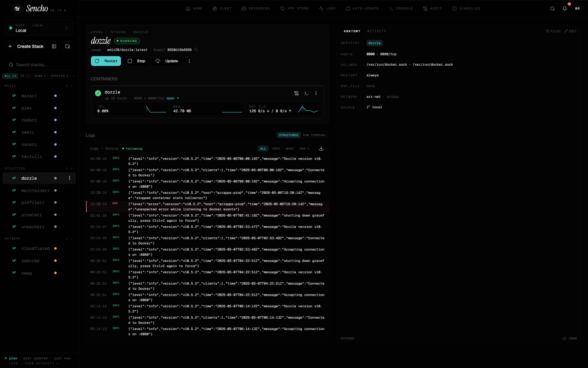
Task: Open the Node Local selector dropdown
Action: point(39,28)
